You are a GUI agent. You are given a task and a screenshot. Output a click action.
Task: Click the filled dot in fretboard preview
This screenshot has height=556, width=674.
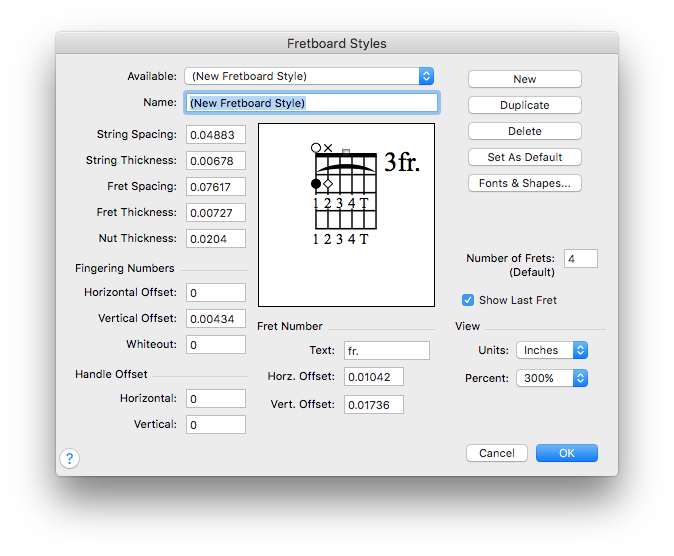316,184
